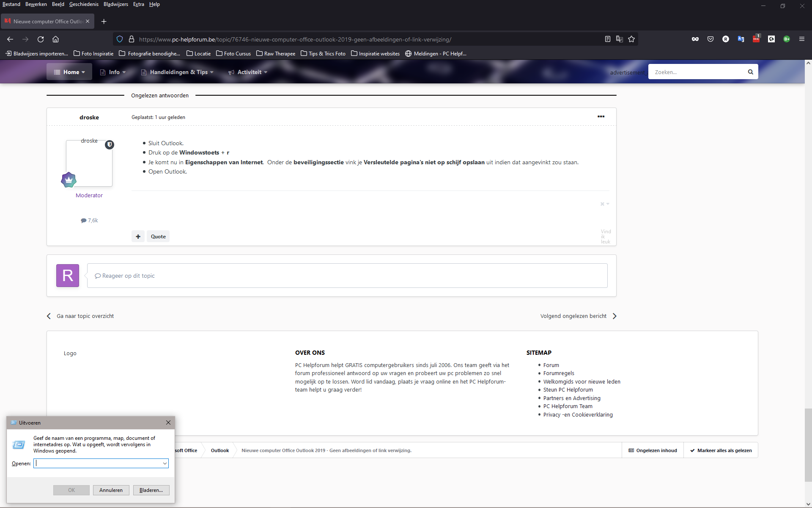Click the page translate icon in address bar
The width and height of the screenshot is (812, 508).
pyautogui.click(x=620, y=39)
